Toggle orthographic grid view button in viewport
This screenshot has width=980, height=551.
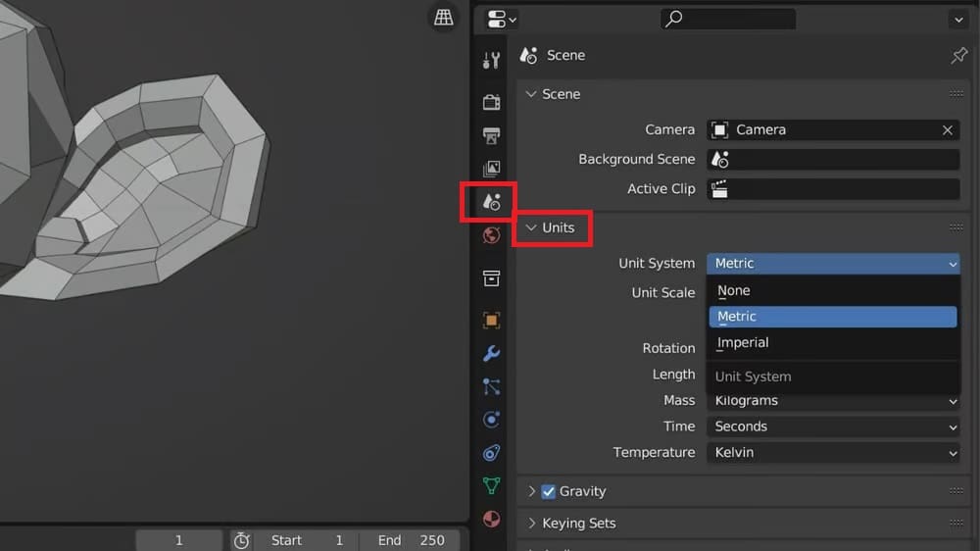pyautogui.click(x=444, y=17)
